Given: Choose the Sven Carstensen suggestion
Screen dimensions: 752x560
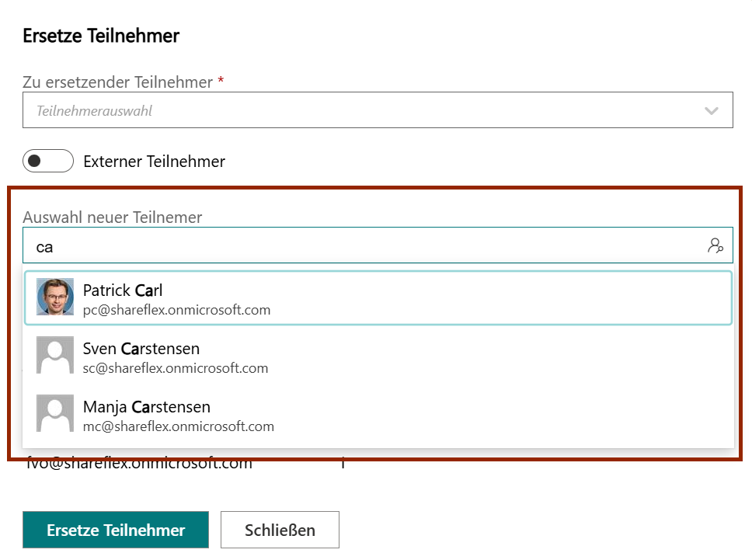Looking at the screenshot, I should coord(388,356).
